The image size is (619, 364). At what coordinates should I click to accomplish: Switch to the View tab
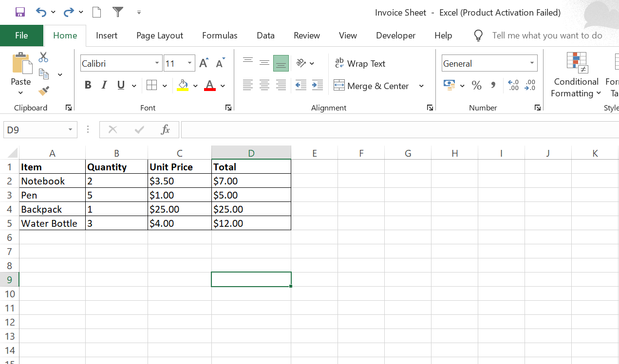pyautogui.click(x=348, y=36)
